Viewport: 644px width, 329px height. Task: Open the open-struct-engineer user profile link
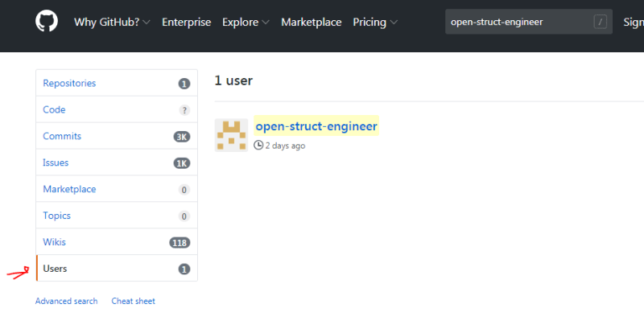coord(316,126)
